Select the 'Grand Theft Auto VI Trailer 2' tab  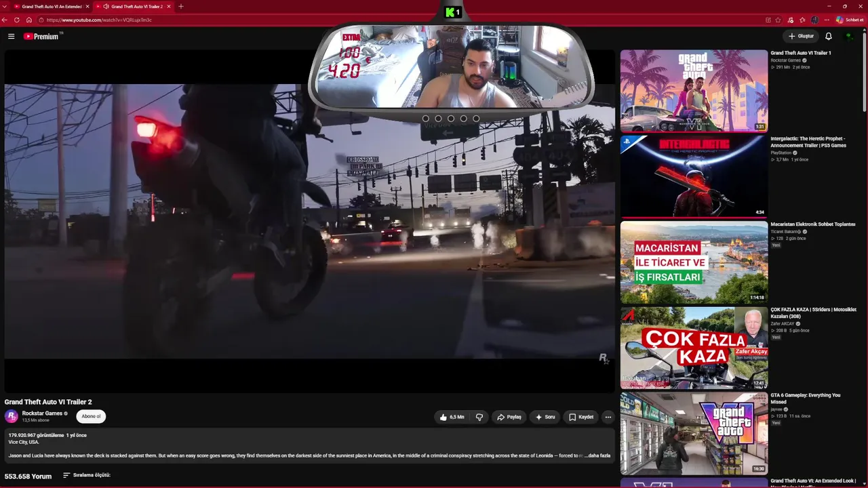click(133, 7)
